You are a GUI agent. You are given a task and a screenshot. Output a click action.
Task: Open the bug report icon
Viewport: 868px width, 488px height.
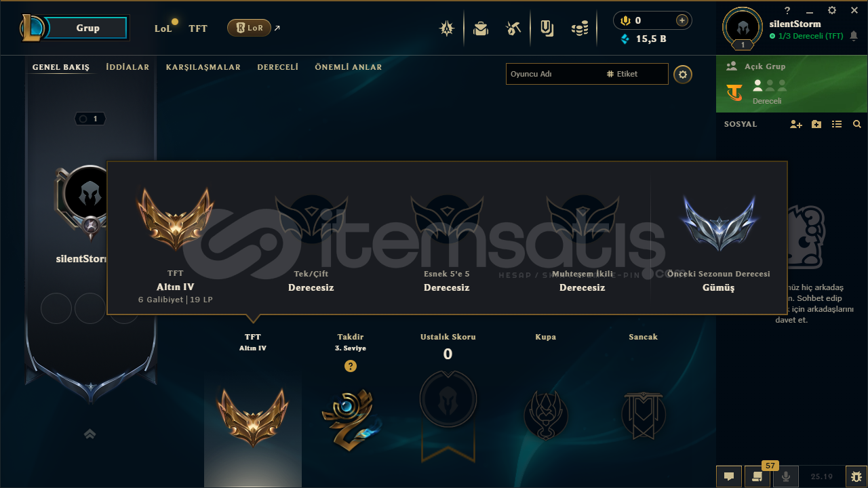tap(856, 476)
